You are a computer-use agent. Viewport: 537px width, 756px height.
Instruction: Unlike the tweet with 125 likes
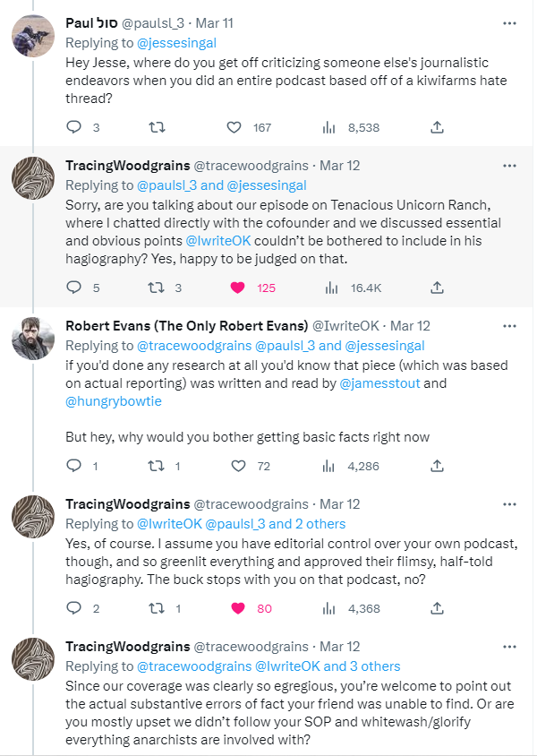[238, 288]
